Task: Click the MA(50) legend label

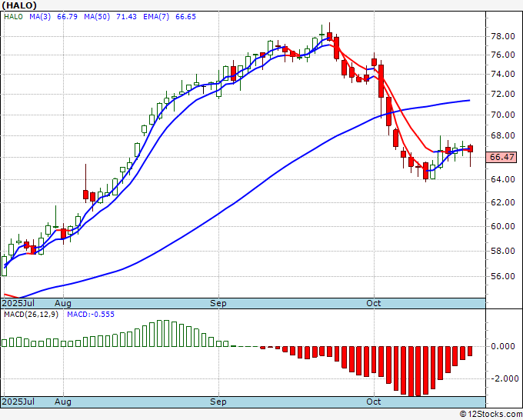Action: 97,17
